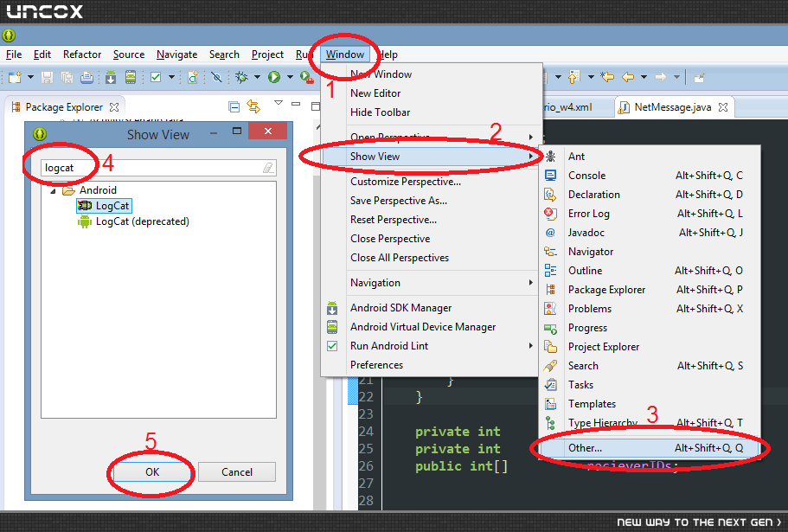788x532 pixels.
Task: Click the Previous Annotation up-arrow icon
Action: [573, 77]
